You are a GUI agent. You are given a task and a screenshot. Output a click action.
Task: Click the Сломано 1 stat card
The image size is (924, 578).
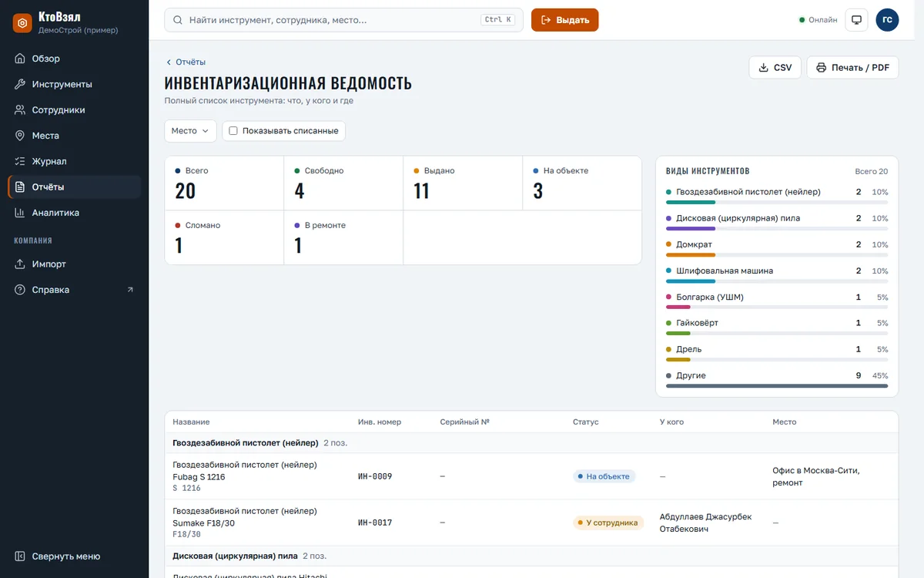pos(224,237)
